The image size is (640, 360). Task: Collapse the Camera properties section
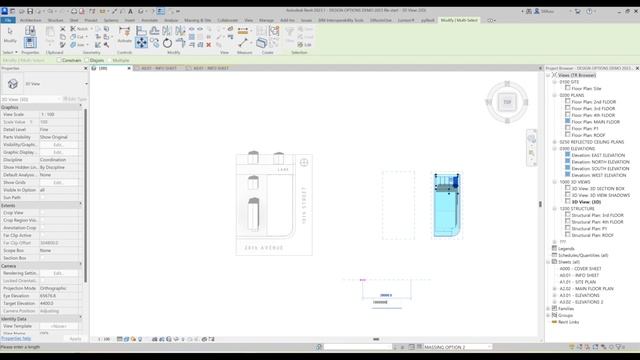(80, 265)
